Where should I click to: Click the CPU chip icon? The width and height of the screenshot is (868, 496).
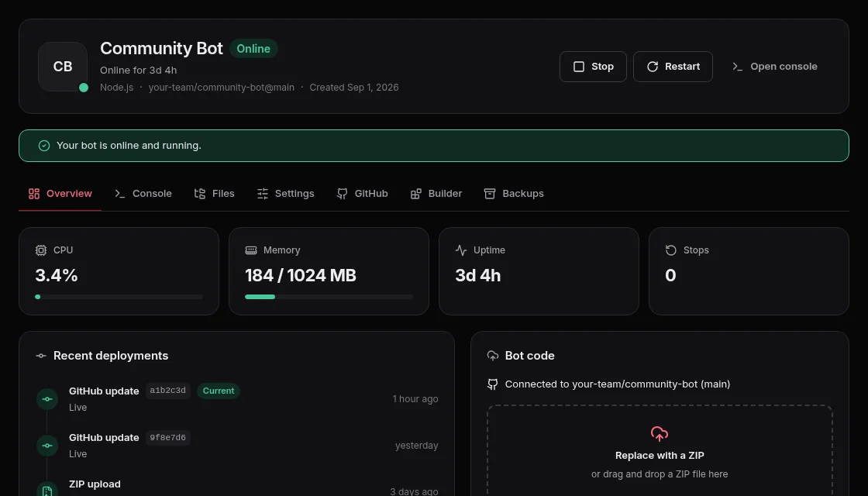pos(41,250)
